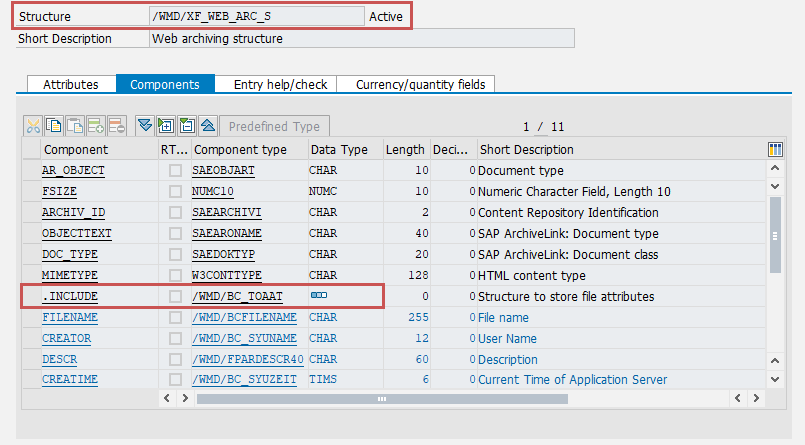Switch to the Attributes tab
Image resolution: width=805 pixels, height=445 pixels.
(71, 85)
